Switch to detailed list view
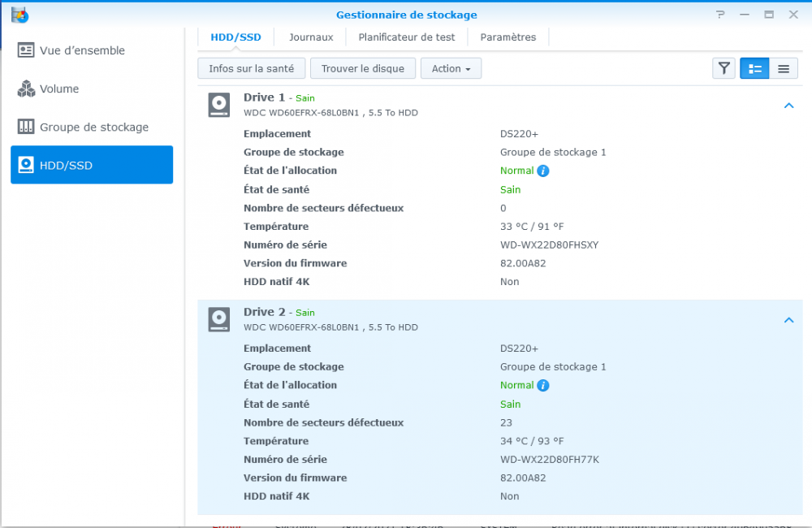The width and height of the screenshot is (812, 528). point(754,68)
